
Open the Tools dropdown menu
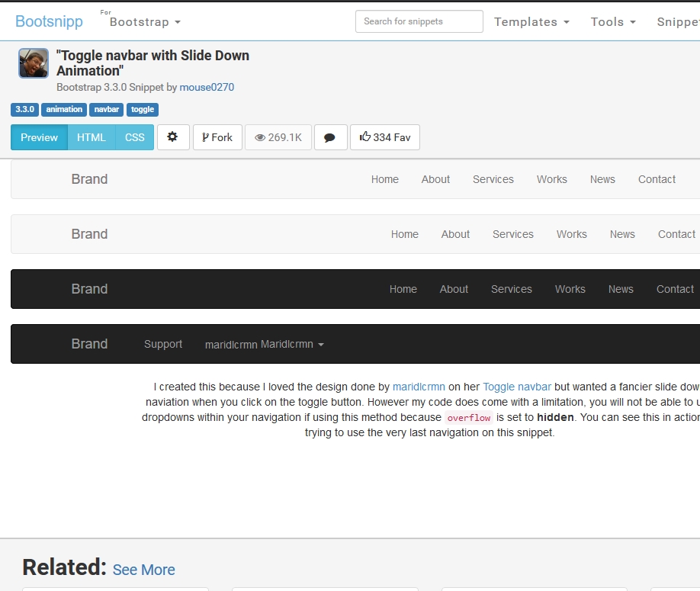click(613, 22)
